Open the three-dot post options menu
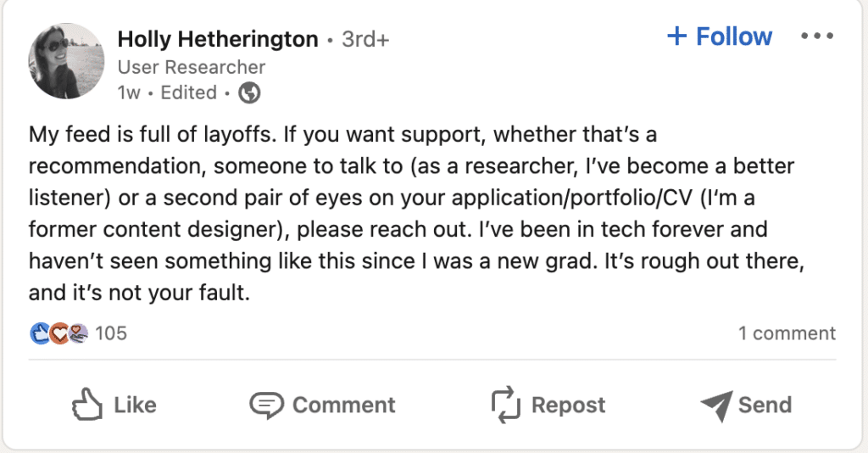This screenshot has height=453, width=868. coord(817,36)
